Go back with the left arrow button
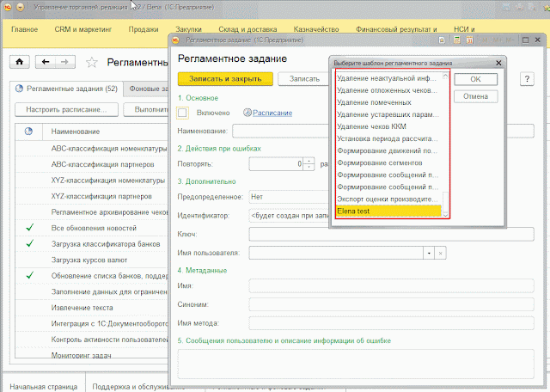The height and width of the screenshot is (392, 550). click(x=46, y=62)
